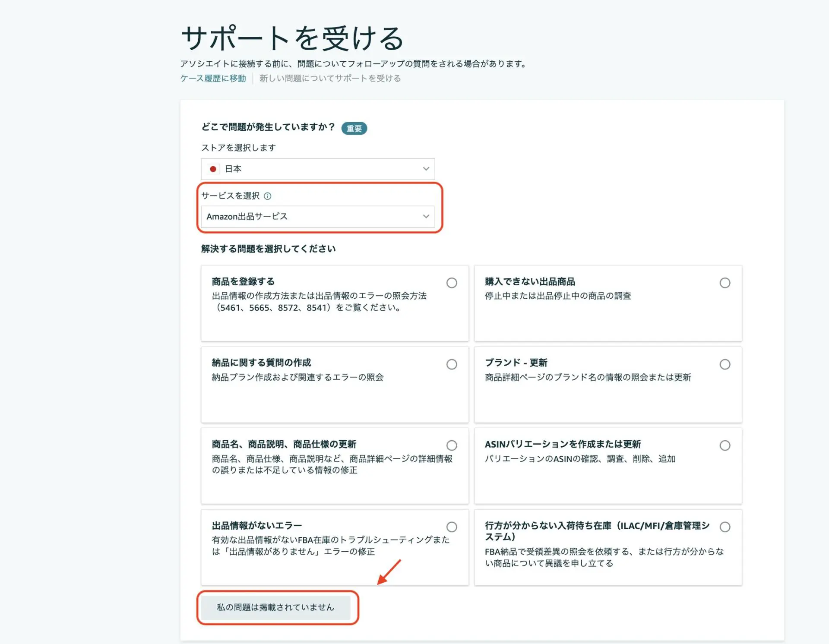This screenshot has width=829, height=644.
Task: Select the 購入できない出品商品 radio button
Action: (725, 283)
